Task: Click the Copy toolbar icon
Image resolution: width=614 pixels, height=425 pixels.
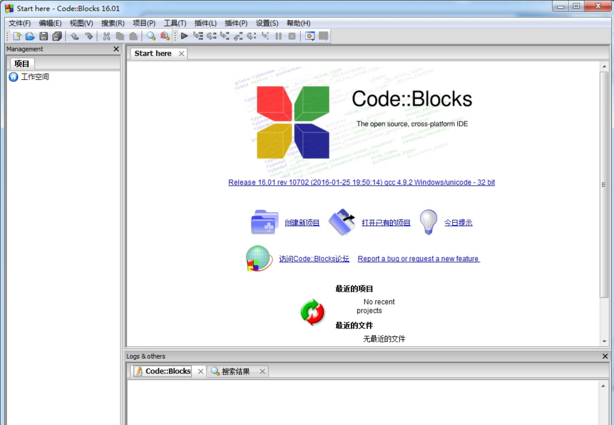Action: pos(120,36)
